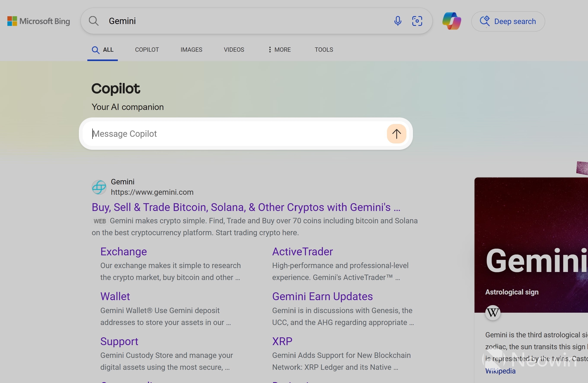Screen dimensions: 588x383
Task: Switch to the IMAGES tab
Action: coord(191,50)
